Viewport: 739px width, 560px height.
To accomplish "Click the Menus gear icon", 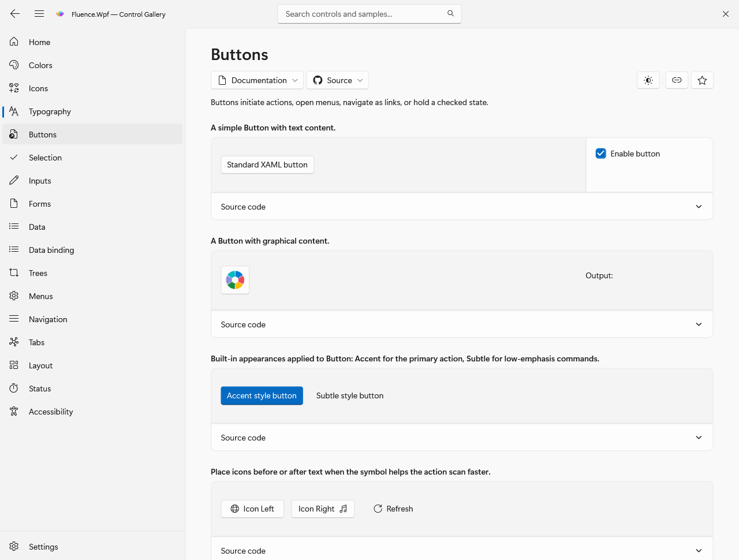I will click(14, 296).
